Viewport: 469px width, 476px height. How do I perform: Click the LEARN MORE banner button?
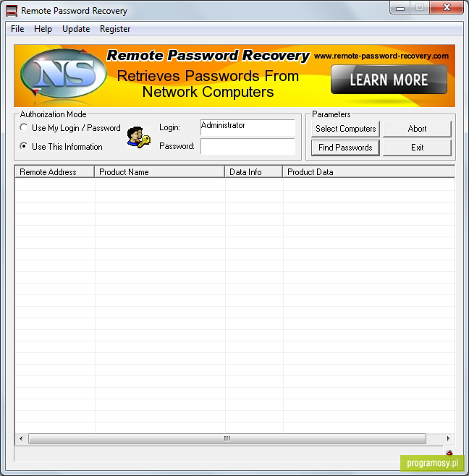(389, 80)
